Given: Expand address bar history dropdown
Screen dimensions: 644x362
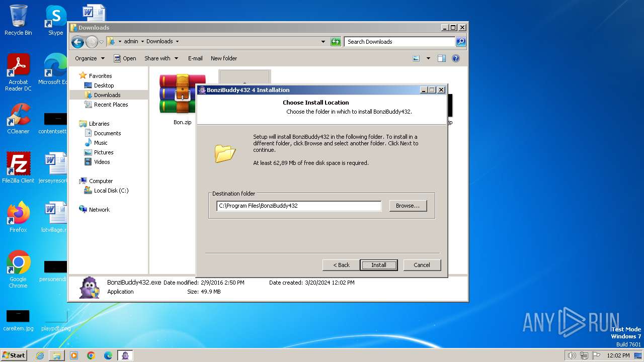Looking at the screenshot, I should point(323,42).
